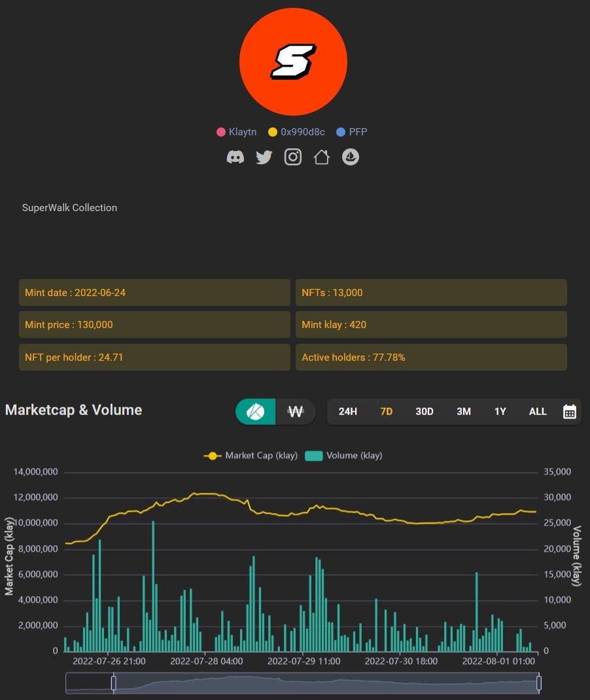Select the 3M time range
This screenshot has width=590, height=700.
click(x=464, y=412)
